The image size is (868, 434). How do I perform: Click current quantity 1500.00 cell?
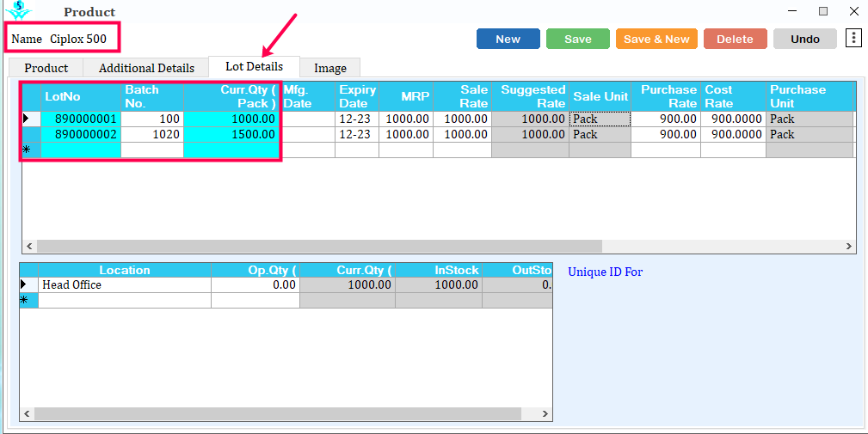tap(231, 134)
